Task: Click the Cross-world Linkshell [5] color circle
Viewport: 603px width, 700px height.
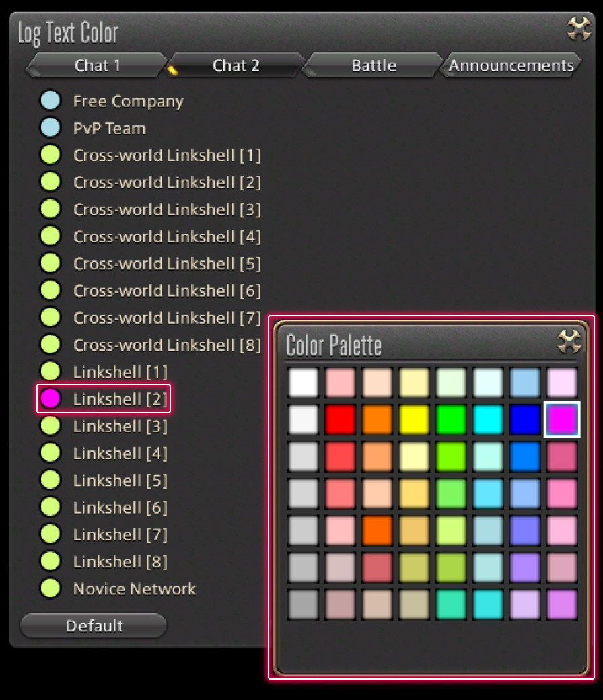Action: point(50,263)
